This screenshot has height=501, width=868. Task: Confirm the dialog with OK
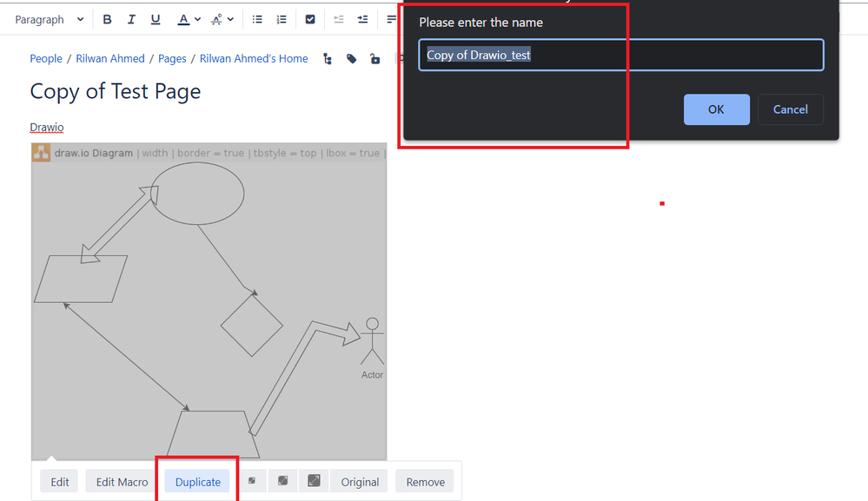coord(716,109)
